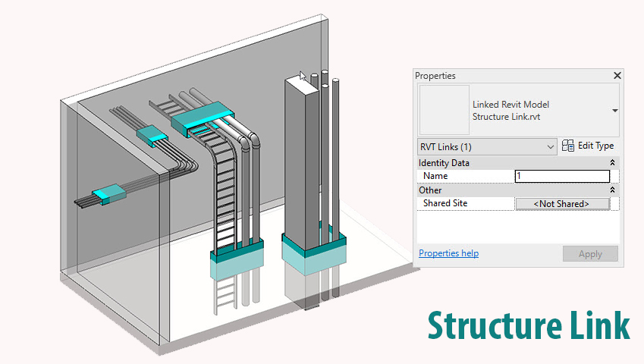Open the Properties help link
The height and width of the screenshot is (364, 644).
[x=448, y=253]
